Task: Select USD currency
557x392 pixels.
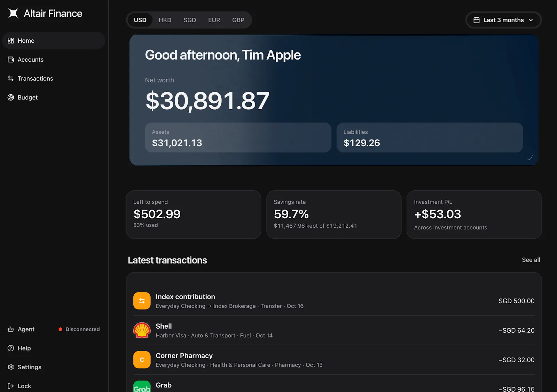Action: pos(140,20)
